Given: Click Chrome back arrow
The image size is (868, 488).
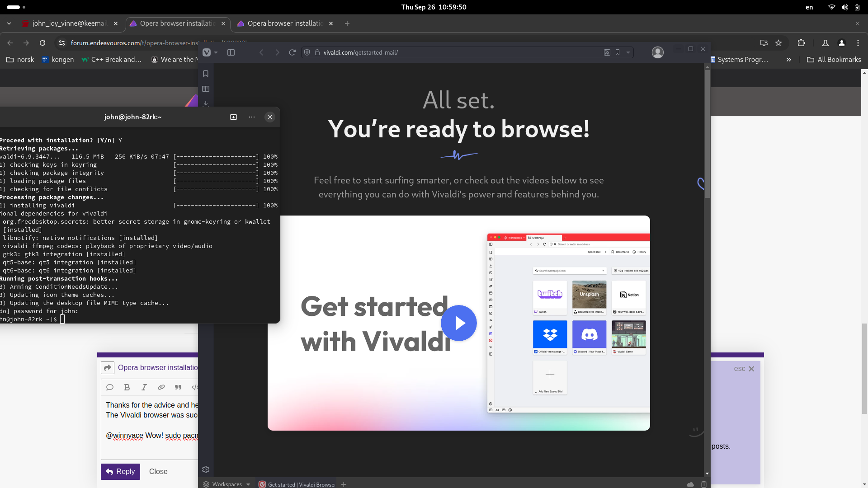Looking at the screenshot, I should (x=10, y=43).
